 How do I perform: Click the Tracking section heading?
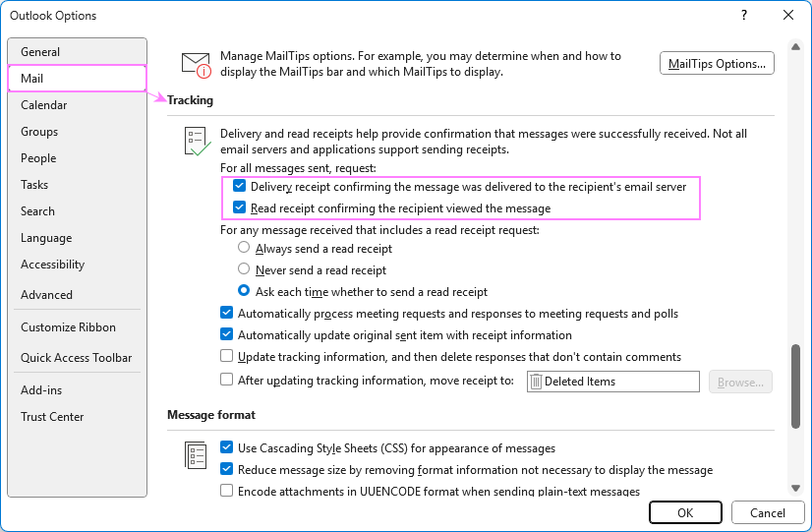pos(190,100)
